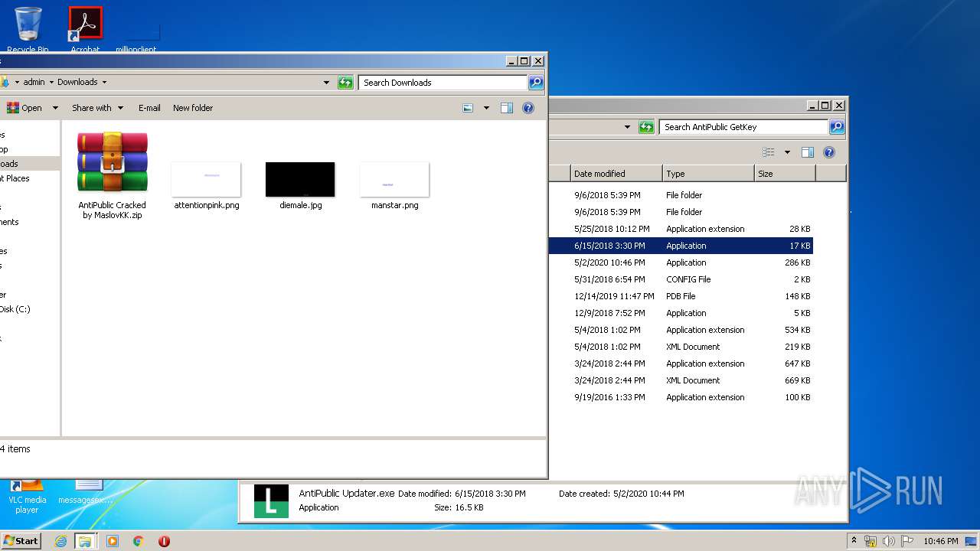This screenshot has width=980, height=551.
Task: Select row dated 5/2/2020 10:46 PM
Action: click(681, 262)
